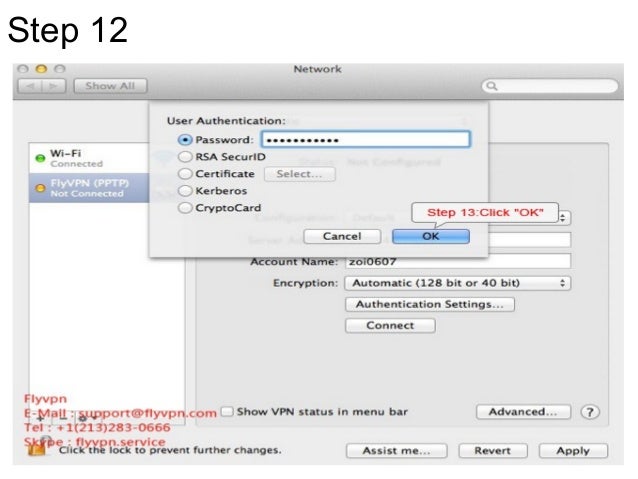The height and width of the screenshot is (479, 638).
Task: Go back with the left arrow button
Action: click(30, 86)
